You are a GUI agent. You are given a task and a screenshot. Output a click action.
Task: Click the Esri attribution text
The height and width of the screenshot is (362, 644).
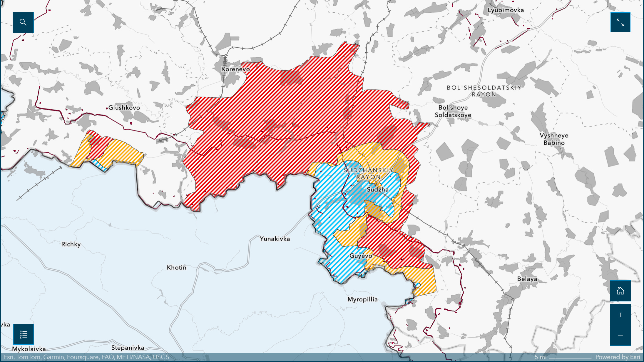86,357
